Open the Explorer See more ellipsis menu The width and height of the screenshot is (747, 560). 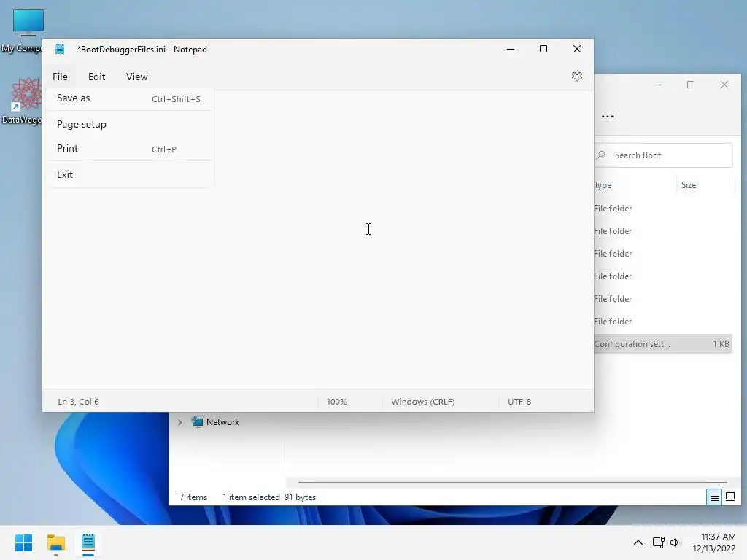tap(608, 116)
